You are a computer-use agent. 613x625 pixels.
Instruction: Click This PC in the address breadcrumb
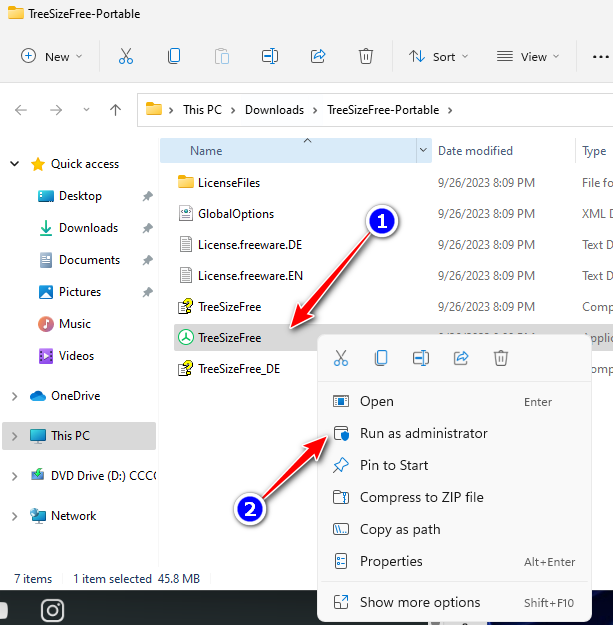tap(202, 110)
